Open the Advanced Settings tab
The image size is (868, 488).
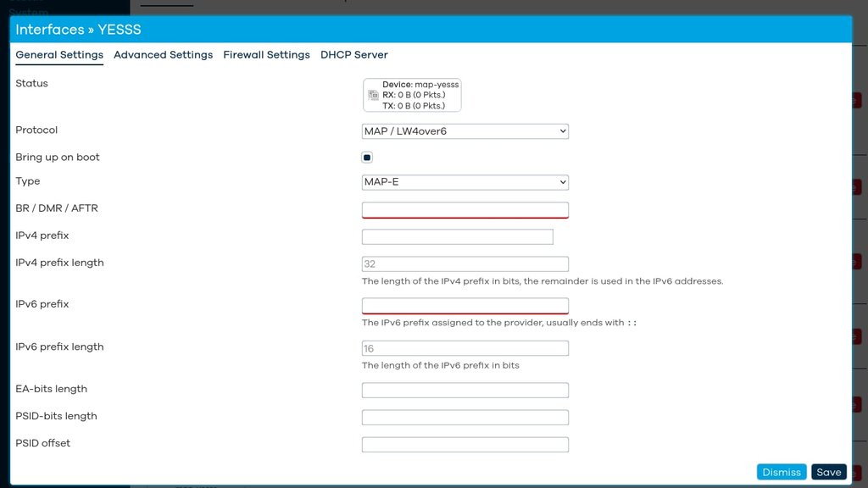(x=163, y=55)
